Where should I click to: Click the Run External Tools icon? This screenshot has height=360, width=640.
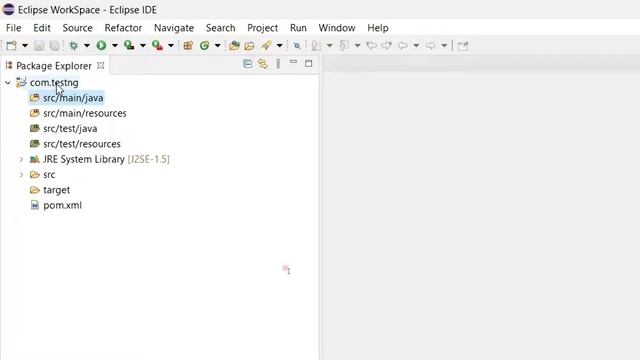tap(157, 46)
